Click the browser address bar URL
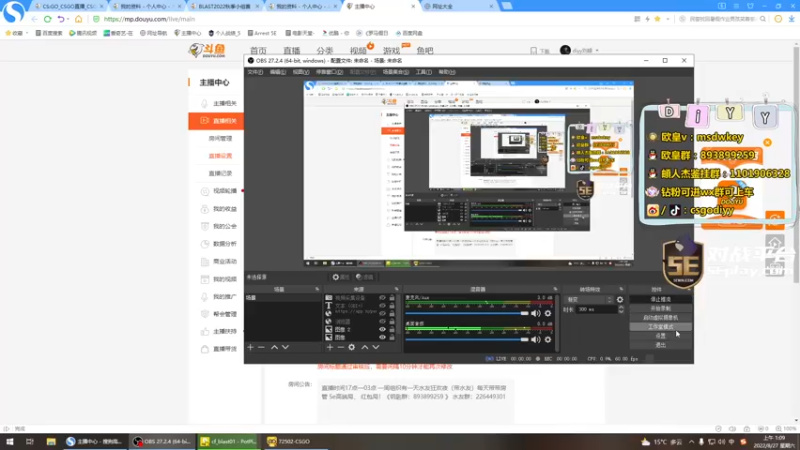Screen dimensions: 800x450 pyautogui.click(x=149, y=19)
